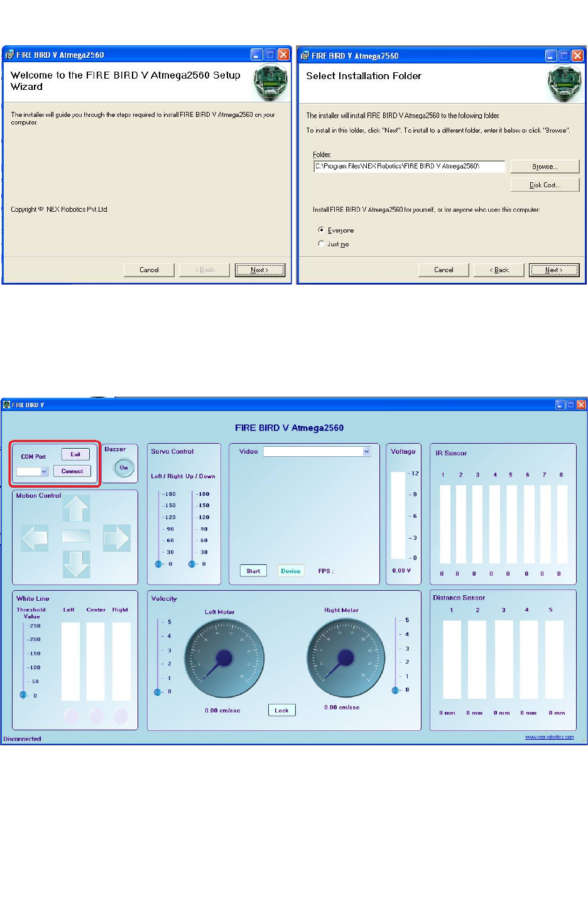Image resolution: width=588 pixels, height=905 pixels.
Task: Click the FIRE BIRD V main window title icon
Action: (x=7, y=405)
